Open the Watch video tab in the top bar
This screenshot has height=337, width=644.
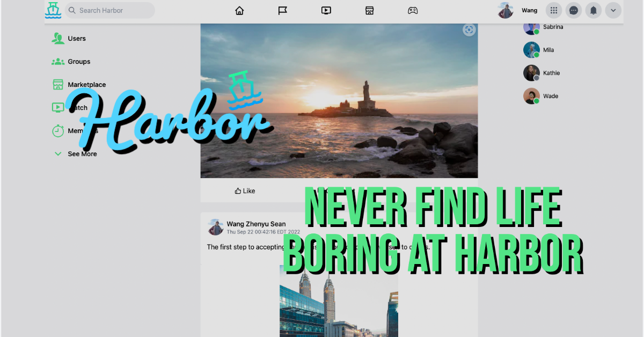click(326, 10)
